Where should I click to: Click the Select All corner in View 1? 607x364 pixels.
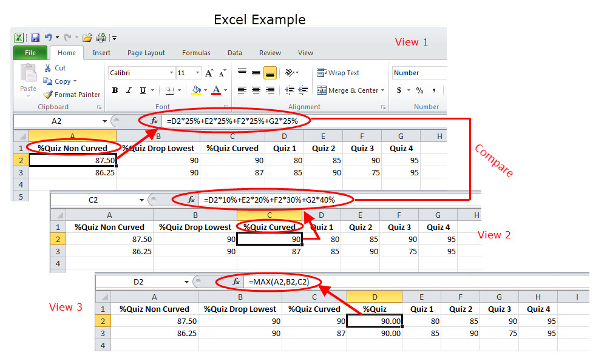pos(21,136)
